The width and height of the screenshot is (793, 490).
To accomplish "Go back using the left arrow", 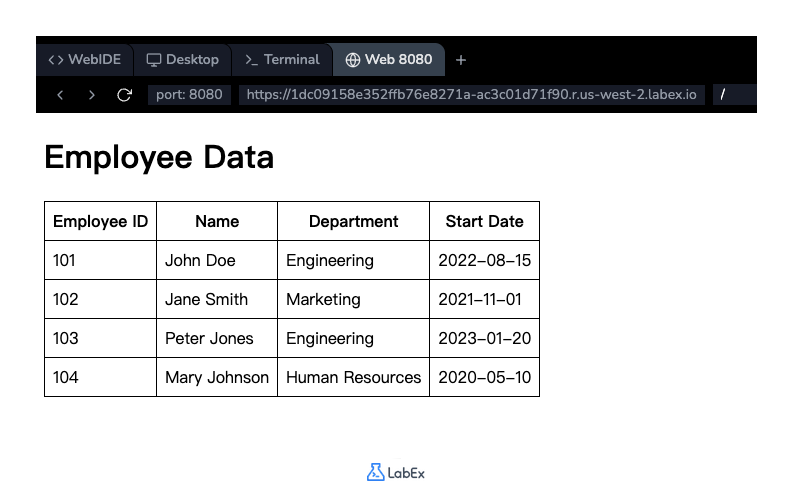I will pyautogui.click(x=60, y=95).
